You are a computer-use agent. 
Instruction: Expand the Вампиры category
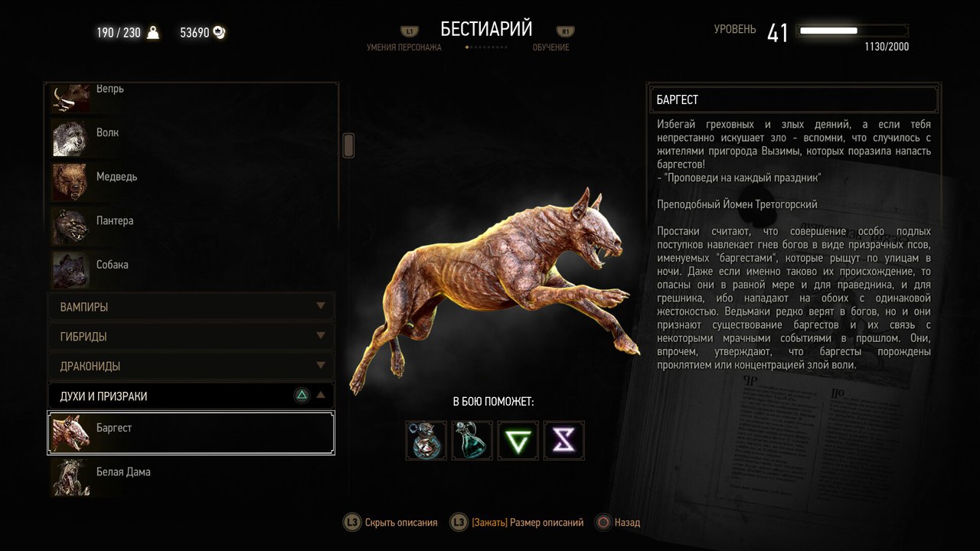coord(191,307)
